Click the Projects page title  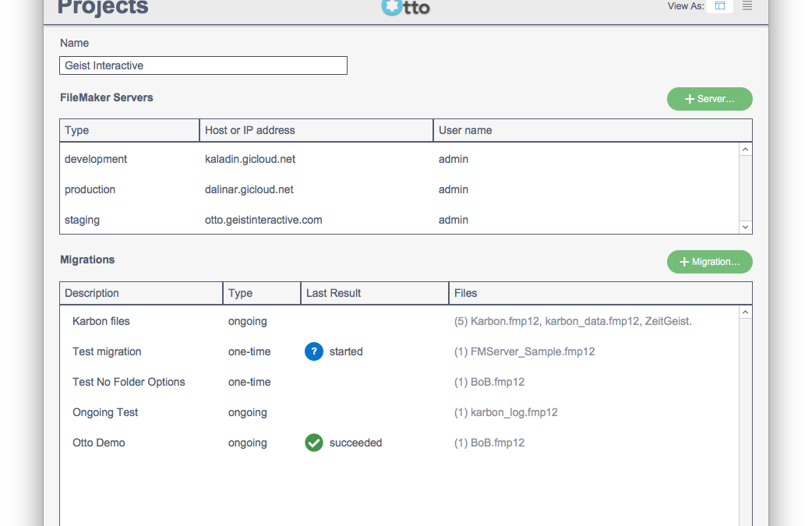pyautogui.click(x=103, y=7)
